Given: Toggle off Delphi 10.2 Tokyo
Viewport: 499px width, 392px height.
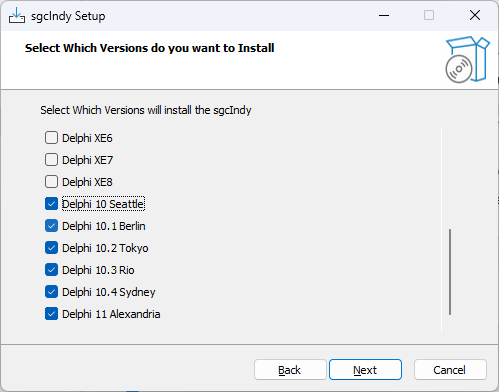Looking at the screenshot, I should point(51,248).
